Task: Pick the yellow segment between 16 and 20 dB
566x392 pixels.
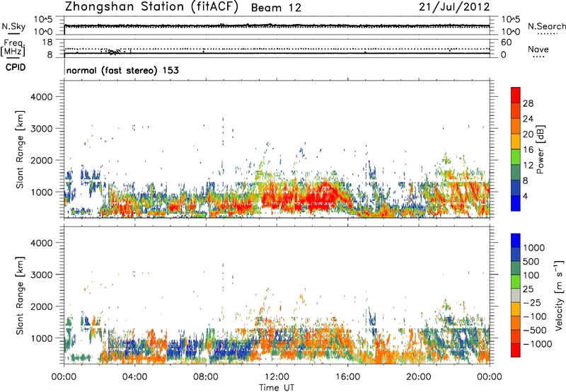Action: [x=516, y=142]
